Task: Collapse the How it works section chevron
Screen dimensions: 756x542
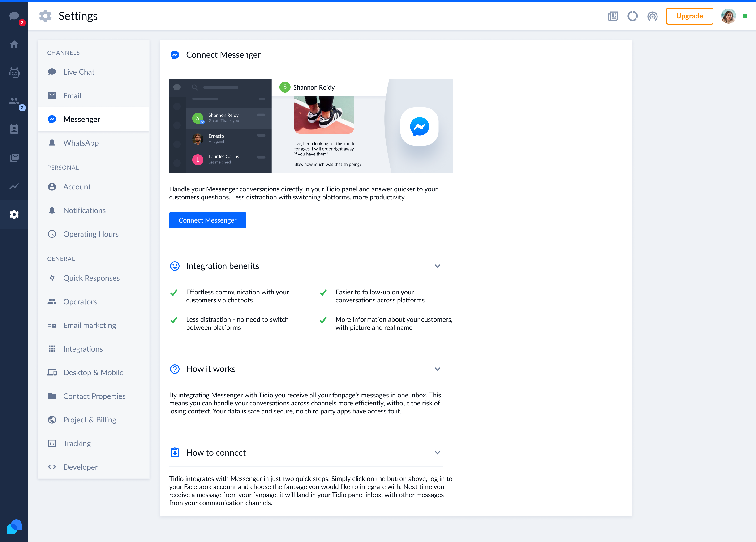Action: [437, 369]
